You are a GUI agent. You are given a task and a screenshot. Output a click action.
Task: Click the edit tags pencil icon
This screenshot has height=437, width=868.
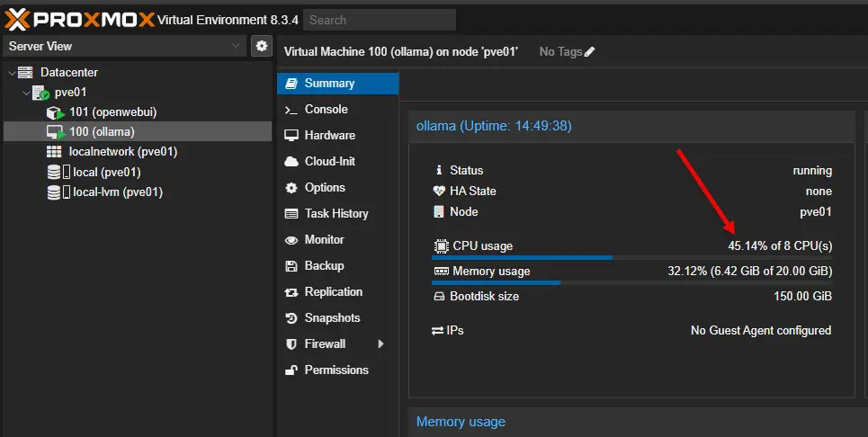[590, 52]
